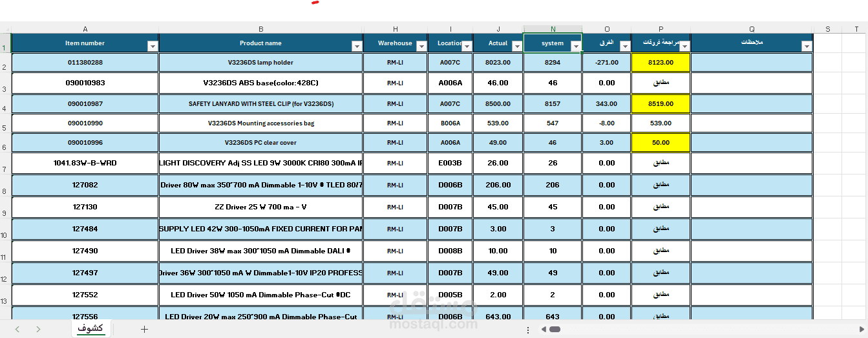Click item number 1041.83W-B-WRD
The height and width of the screenshot is (338, 868).
click(x=85, y=163)
